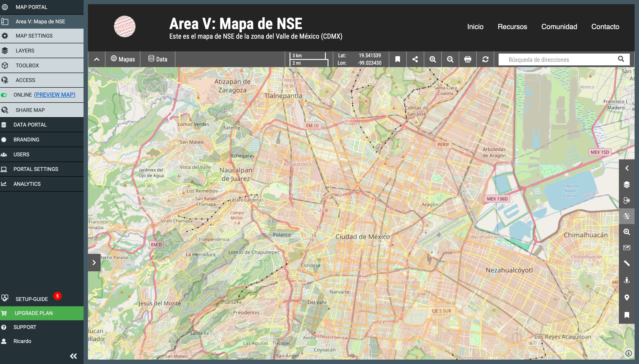Image resolution: width=639 pixels, height=364 pixels.
Task: Open the UPGRADE PLAN option
Action: [x=33, y=313]
